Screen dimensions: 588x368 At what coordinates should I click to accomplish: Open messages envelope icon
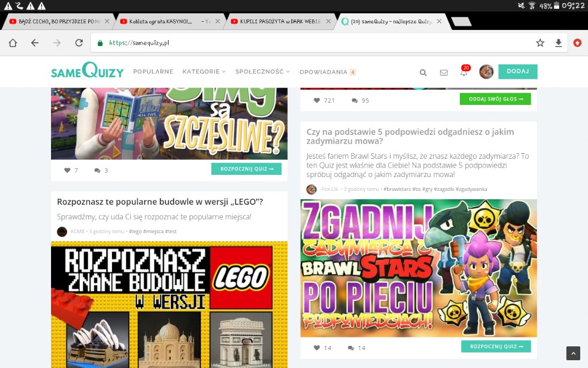point(444,72)
